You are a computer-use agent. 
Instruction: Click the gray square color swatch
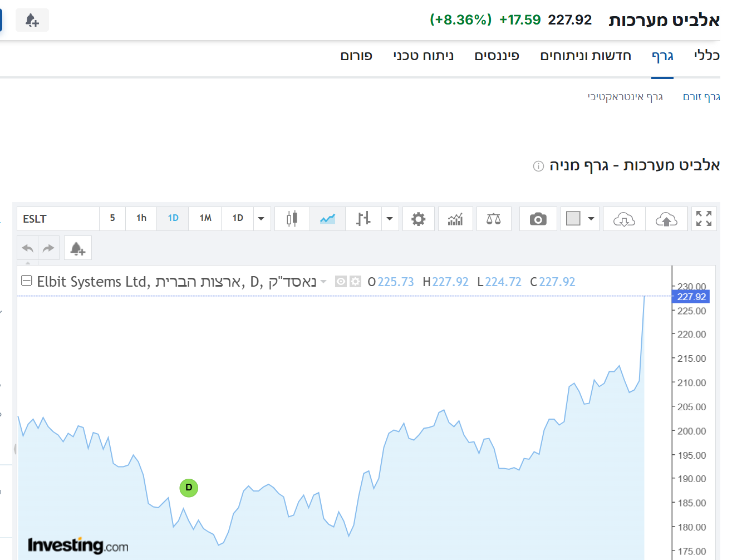pyautogui.click(x=573, y=218)
